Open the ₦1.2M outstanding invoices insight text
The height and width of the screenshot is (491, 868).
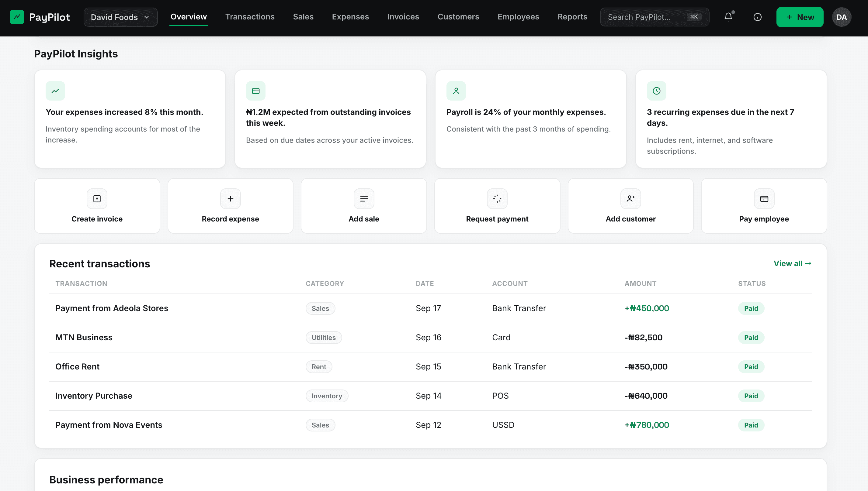pyautogui.click(x=328, y=117)
